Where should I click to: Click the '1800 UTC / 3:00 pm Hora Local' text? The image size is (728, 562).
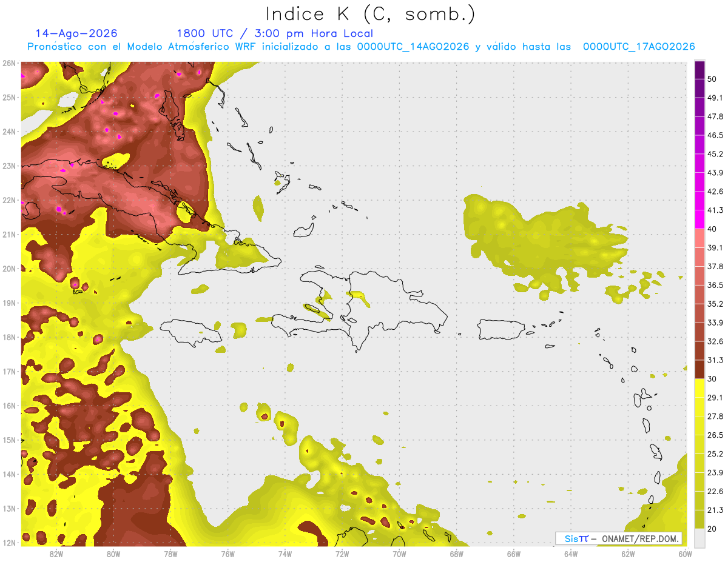(x=275, y=33)
